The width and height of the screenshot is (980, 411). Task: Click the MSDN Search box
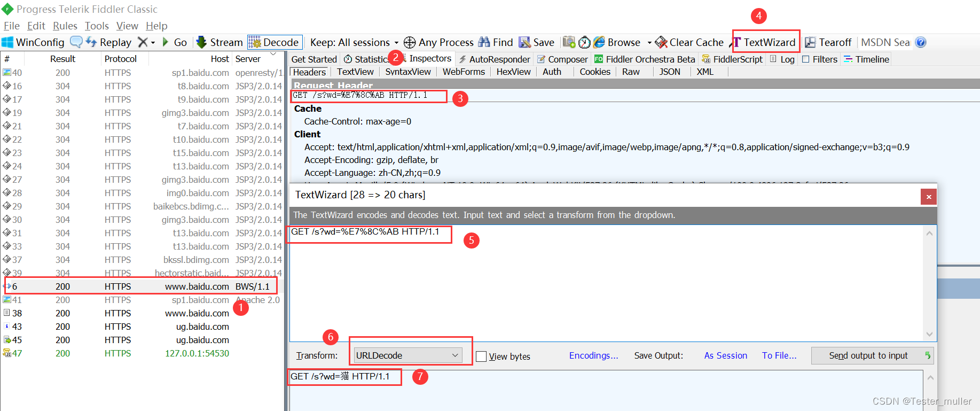tap(885, 42)
